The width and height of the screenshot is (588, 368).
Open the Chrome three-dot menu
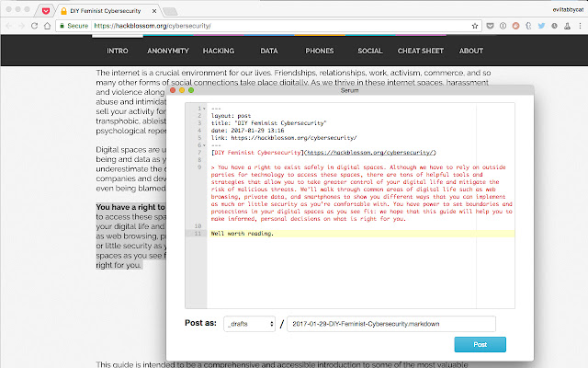pyautogui.click(x=580, y=26)
